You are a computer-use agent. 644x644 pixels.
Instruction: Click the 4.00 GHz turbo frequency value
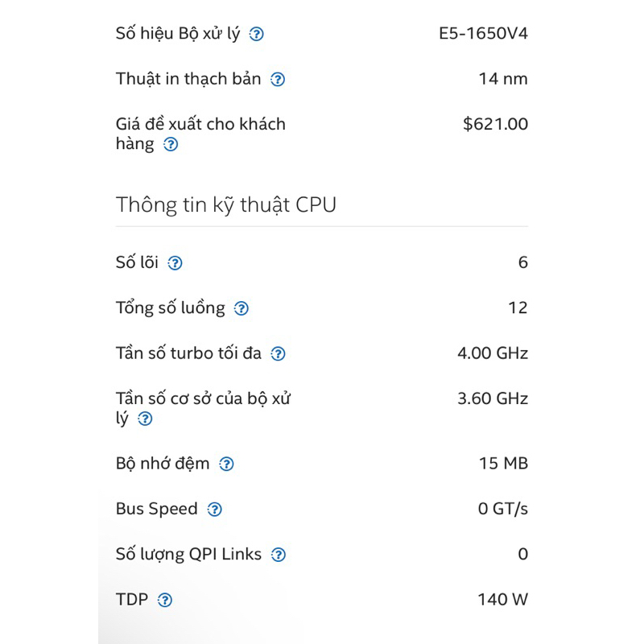tap(493, 353)
